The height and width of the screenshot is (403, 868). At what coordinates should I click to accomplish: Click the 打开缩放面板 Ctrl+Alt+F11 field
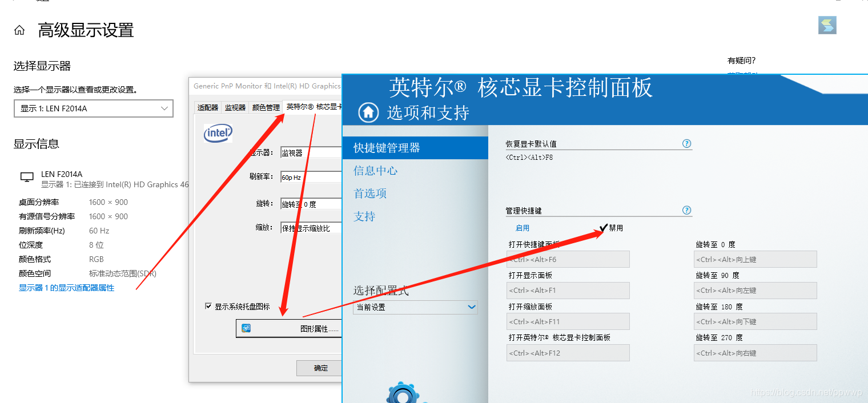pyautogui.click(x=568, y=321)
